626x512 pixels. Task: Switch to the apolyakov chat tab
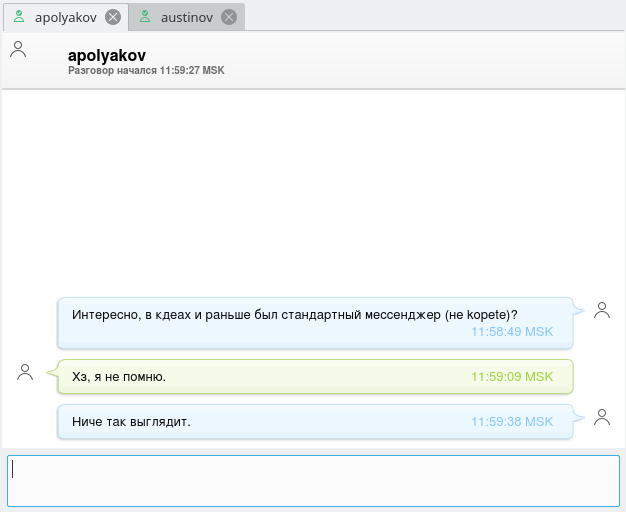click(x=66, y=17)
